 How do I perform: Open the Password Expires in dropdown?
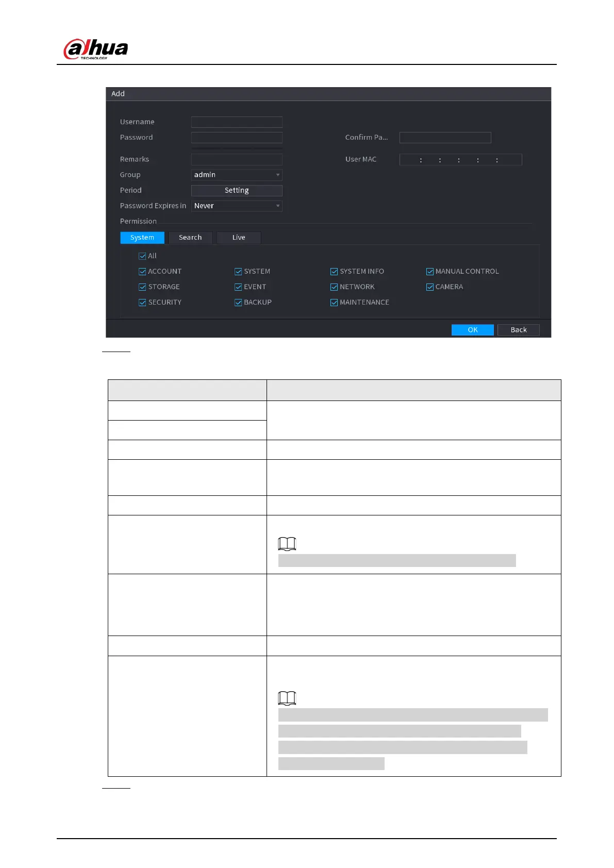pyautogui.click(x=237, y=206)
